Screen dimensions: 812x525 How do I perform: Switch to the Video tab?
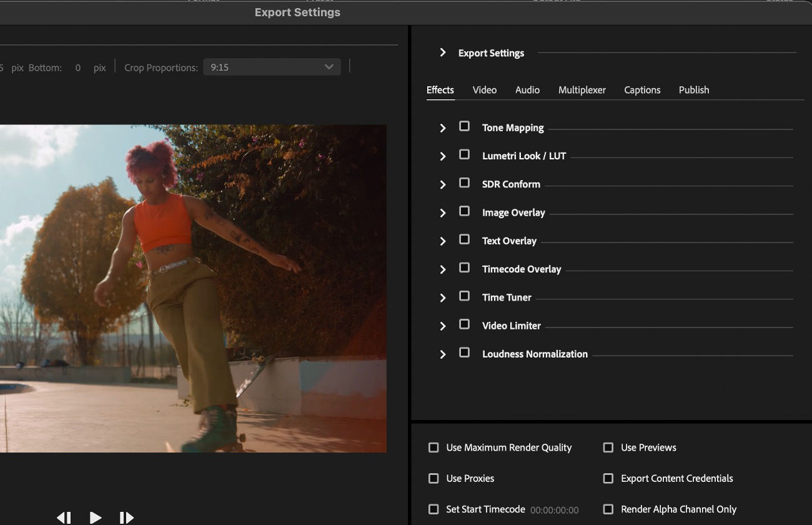[485, 90]
